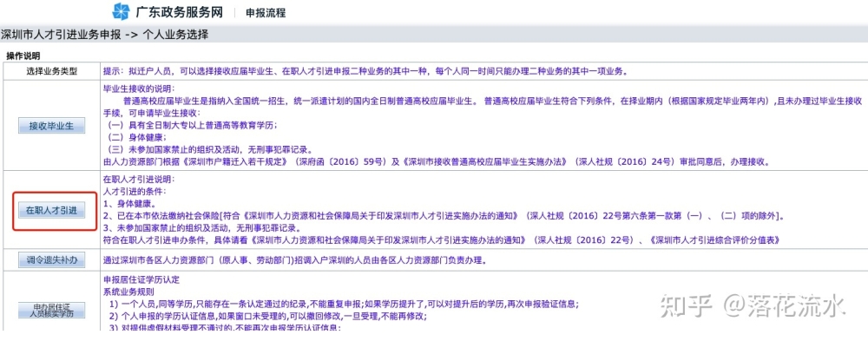Click the 申办居住证人员核实学历 button
This screenshot has height=341, width=868.
(x=51, y=310)
